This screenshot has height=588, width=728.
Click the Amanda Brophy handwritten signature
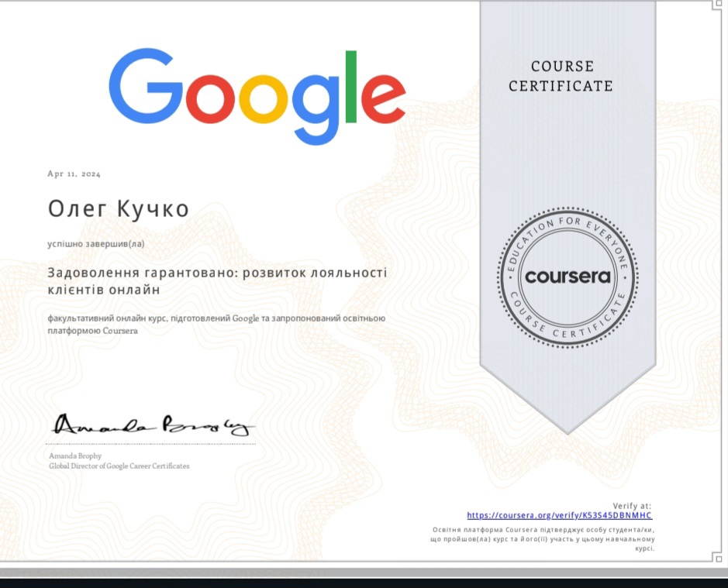(154, 425)
